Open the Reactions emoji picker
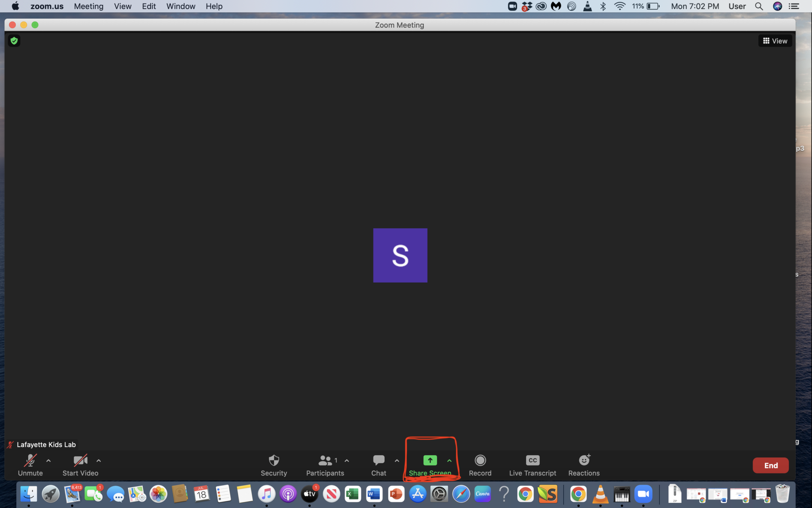Screen dimensions: 812x508 (x=584, y=465)
